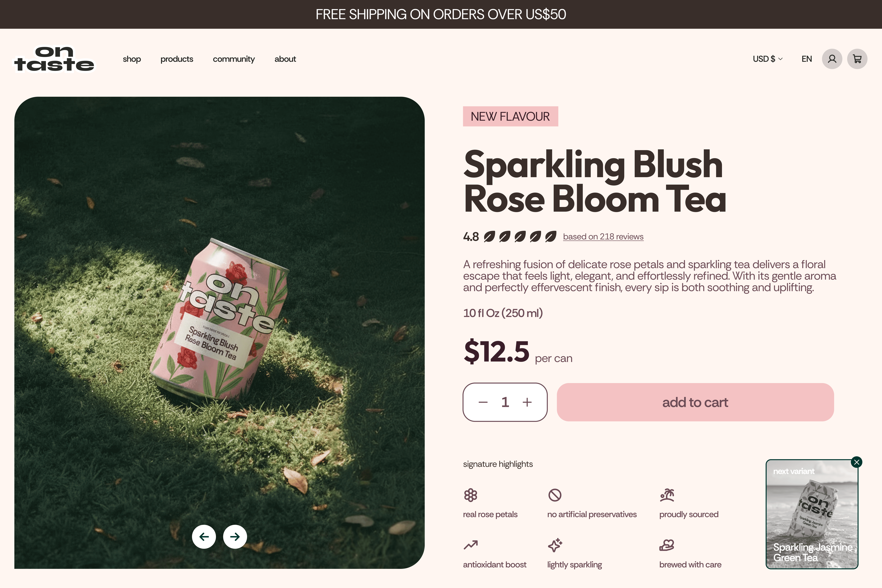The image size is (882, 588).
Task: Open the shop menu item
Action: (x=132, y=59)
